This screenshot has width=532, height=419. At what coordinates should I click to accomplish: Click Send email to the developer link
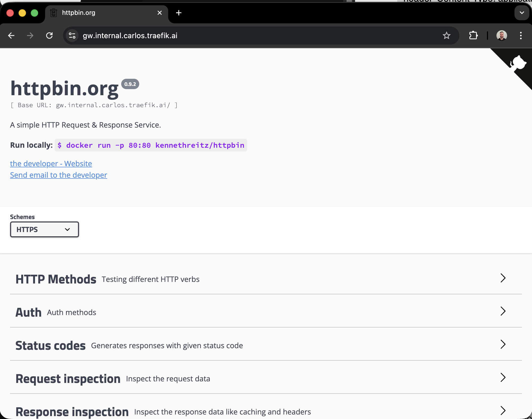pos(59,175)
